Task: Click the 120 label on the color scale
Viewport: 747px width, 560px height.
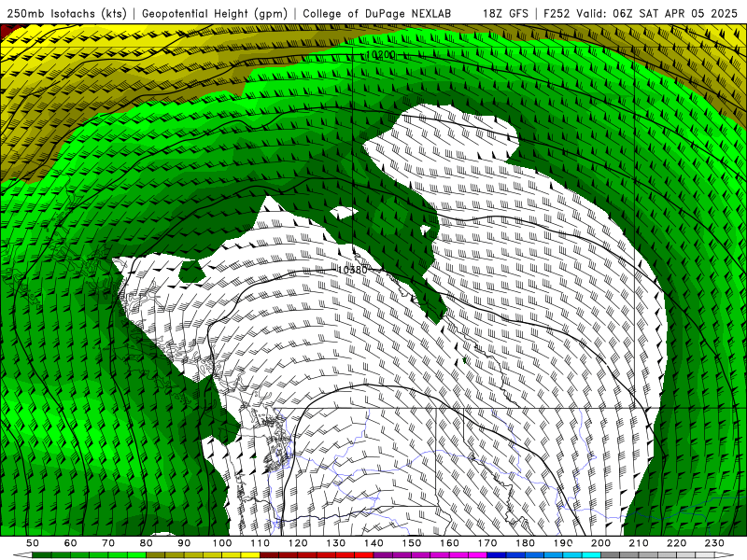Action: click(x=298, y=543)
